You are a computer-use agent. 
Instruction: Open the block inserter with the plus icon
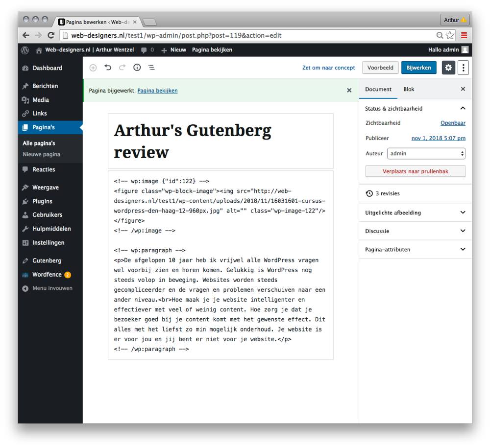click(93, 68)
